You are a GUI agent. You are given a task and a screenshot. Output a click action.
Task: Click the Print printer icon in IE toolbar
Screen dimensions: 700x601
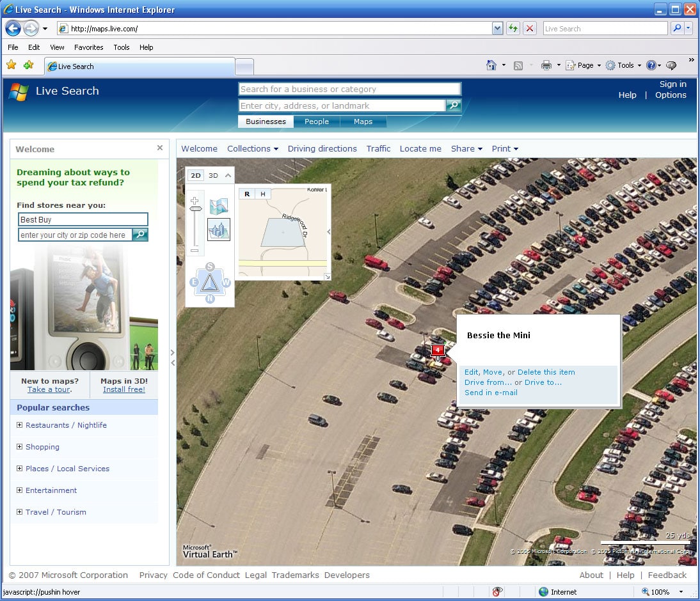[x=546, y=65]
